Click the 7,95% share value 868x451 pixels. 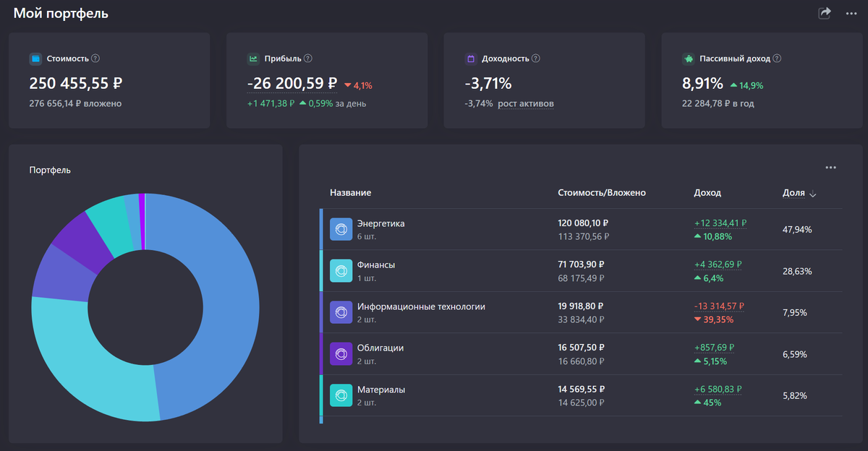(x=794, y=312)
